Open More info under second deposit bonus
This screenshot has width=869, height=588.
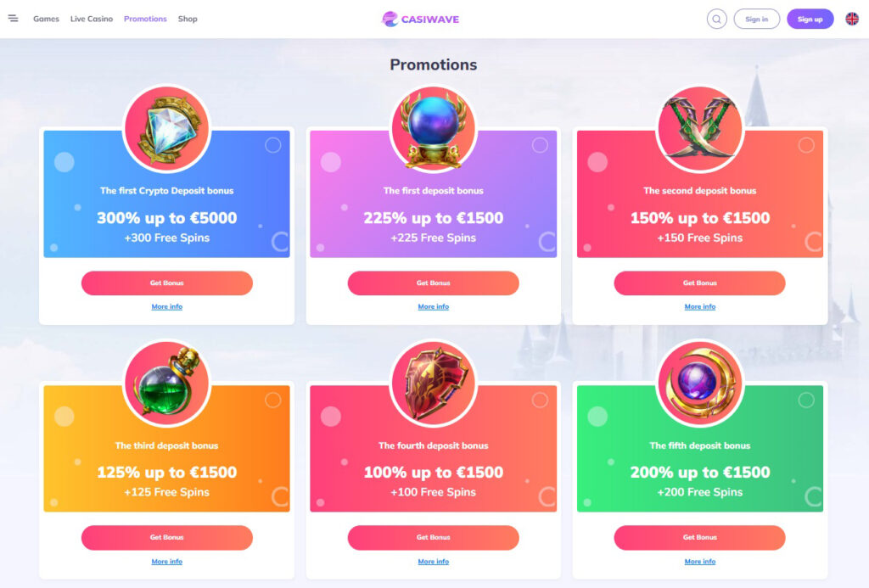pos(700,306)
